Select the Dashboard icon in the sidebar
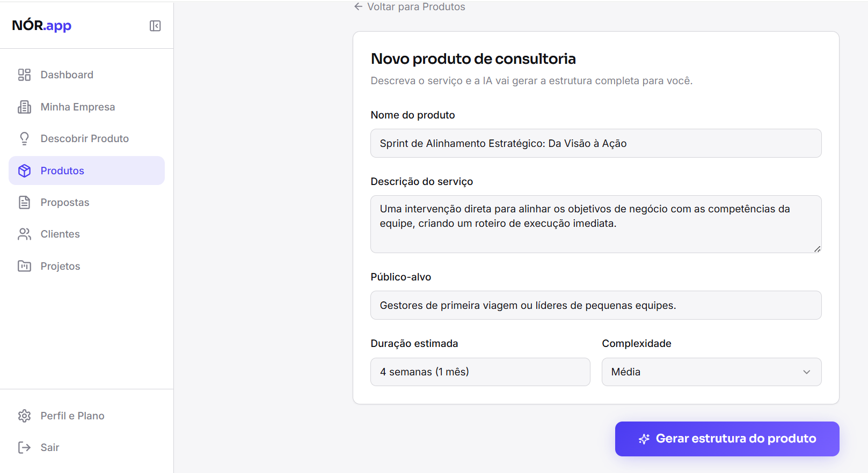The image size is (868, 473). 24,75
